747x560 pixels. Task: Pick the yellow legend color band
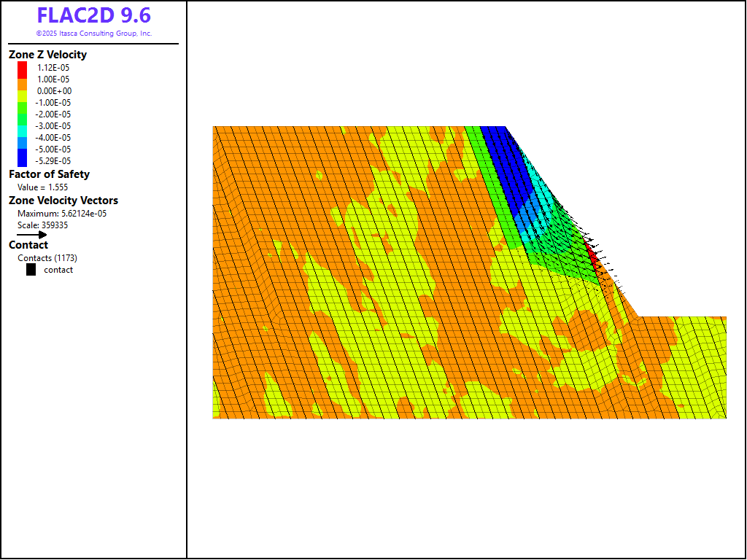tap(23, 93)
